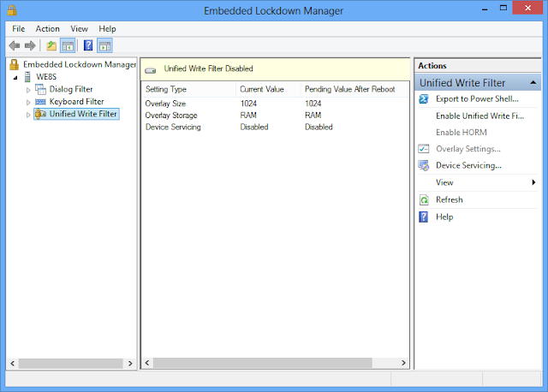This screenshot has width=548, height=392.
Task: Click the details pane scrollbar right arrow
Action: [403, 363]
